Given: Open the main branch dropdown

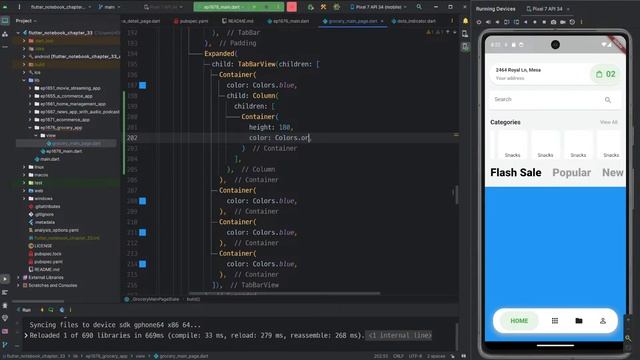Looking at the screenshot, I should point(109,7).
